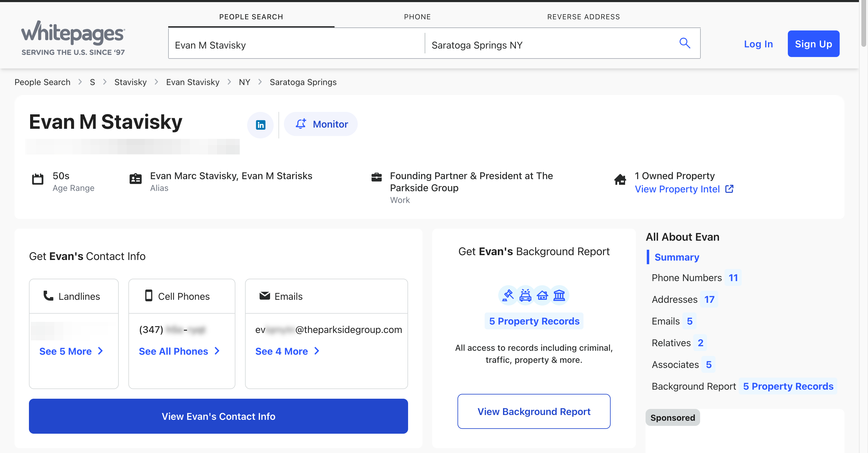Switch to the Phone tab
Viewport: 868px width, 453px height.
(417, 17)
